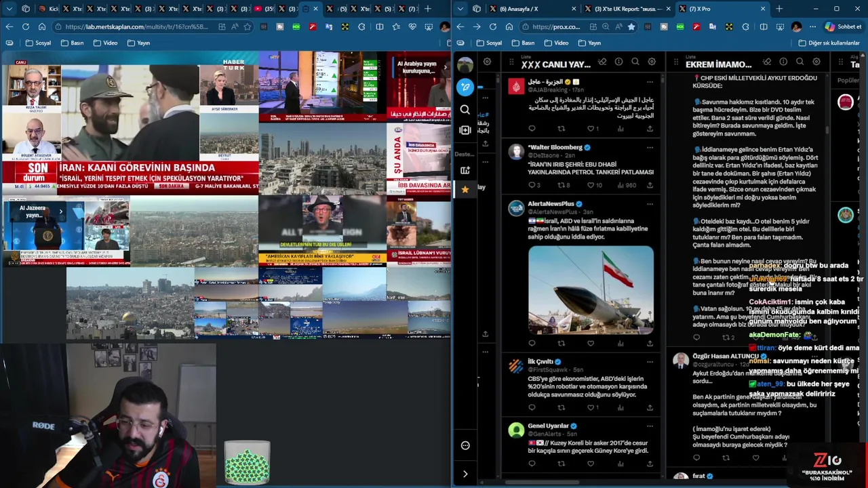This screenshot has height=488, width=868.
Task: Repost the Walter Bloomberg post
Action: (x=563, y=185)
